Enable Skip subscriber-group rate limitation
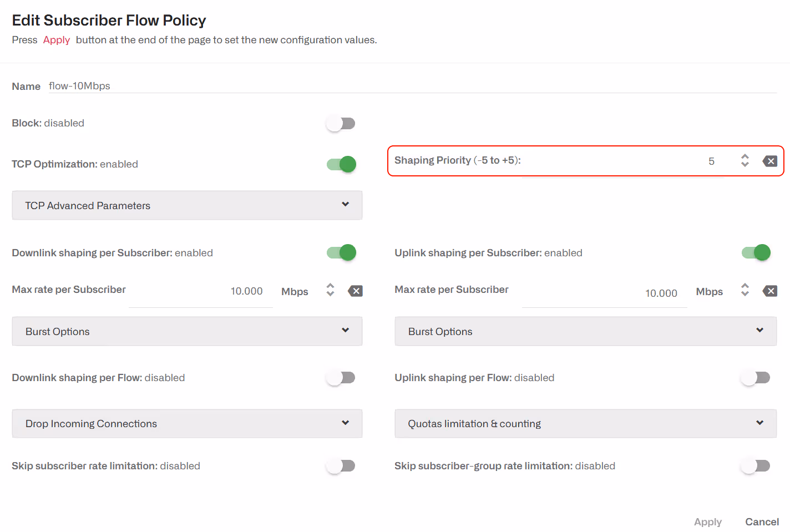The image size is (790, 532). (x=756, y=466)
